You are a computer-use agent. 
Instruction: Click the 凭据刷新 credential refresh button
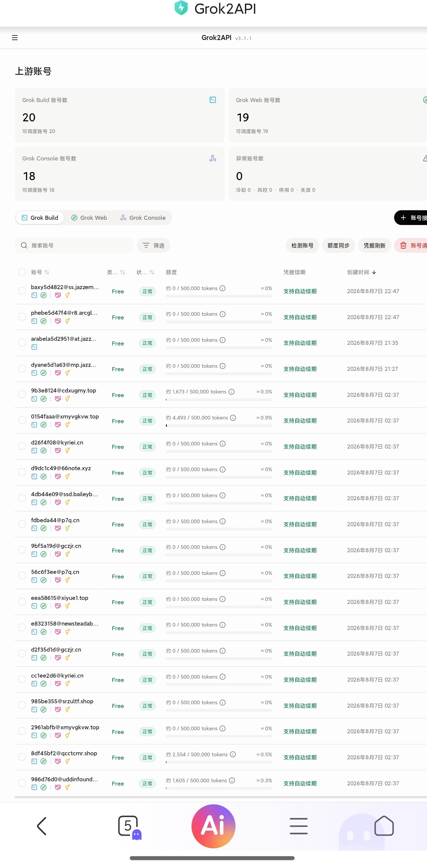374,245
